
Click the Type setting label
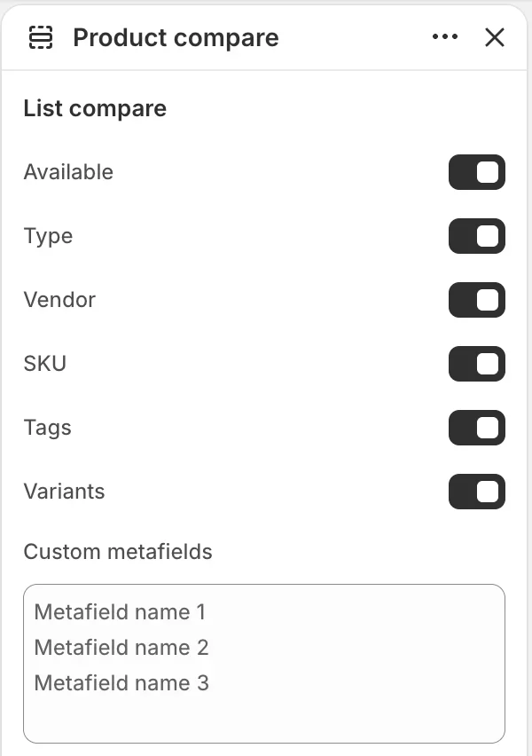click(48, 236)
